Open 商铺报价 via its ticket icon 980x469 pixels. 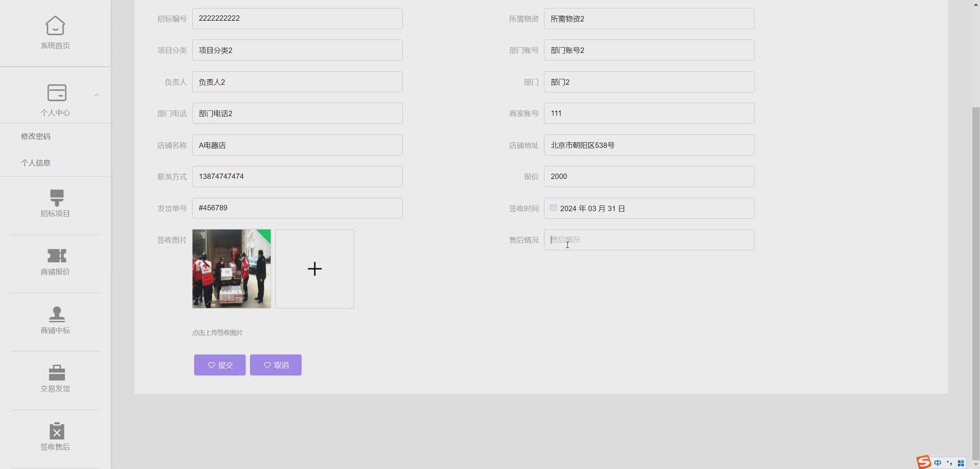click(57, 256)
